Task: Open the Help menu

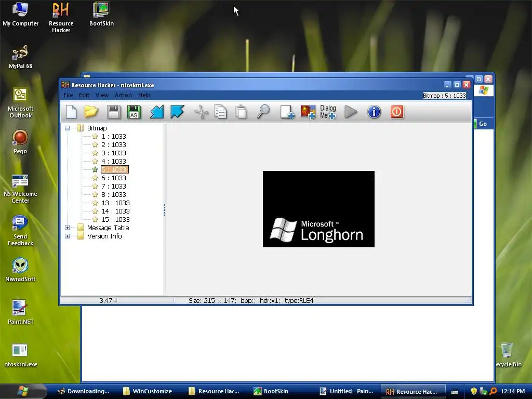Action: coord(144,96)
